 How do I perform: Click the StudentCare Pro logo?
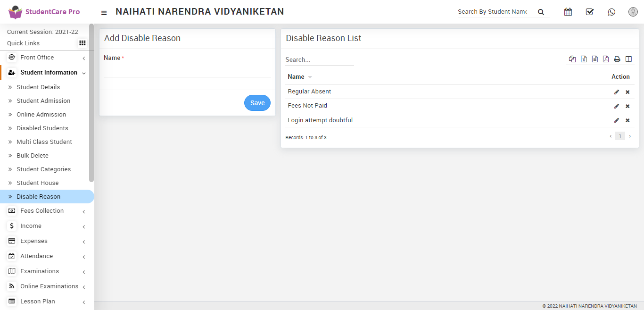(x=44, y=12)
